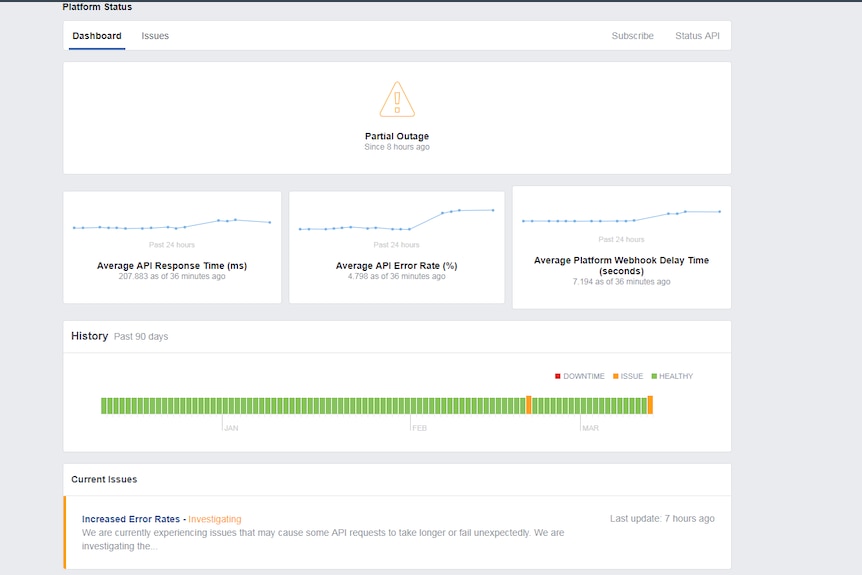Click the issue description starting 'We are currently'
The width and height of the screenshot is (862, 575).
point(323,539)
